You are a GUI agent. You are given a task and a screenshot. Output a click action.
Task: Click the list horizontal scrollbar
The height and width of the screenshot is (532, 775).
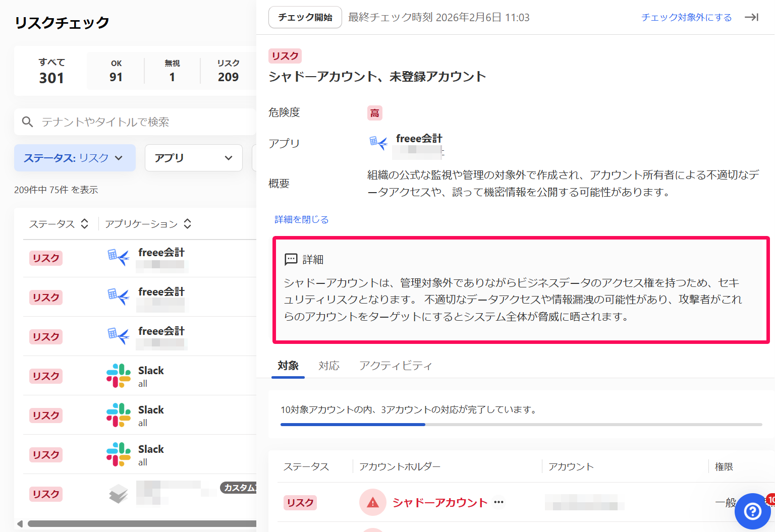pyautogui.click(x=142, y=523)
